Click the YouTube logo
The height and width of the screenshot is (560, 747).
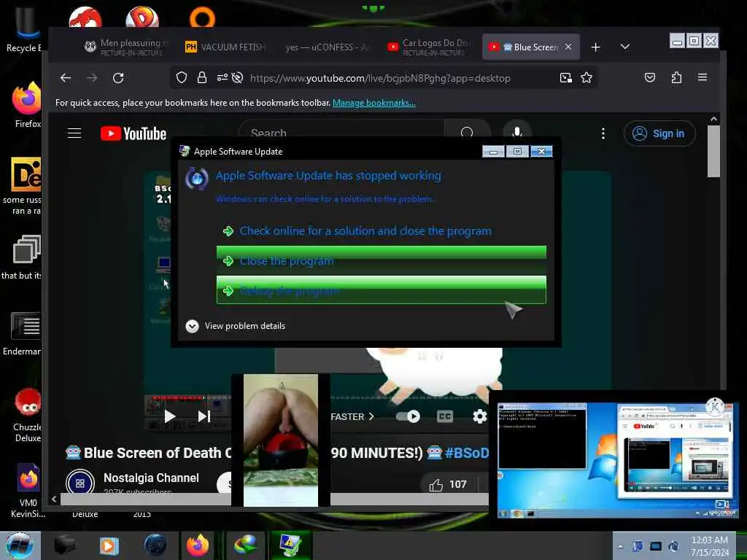tap(133, 134)
